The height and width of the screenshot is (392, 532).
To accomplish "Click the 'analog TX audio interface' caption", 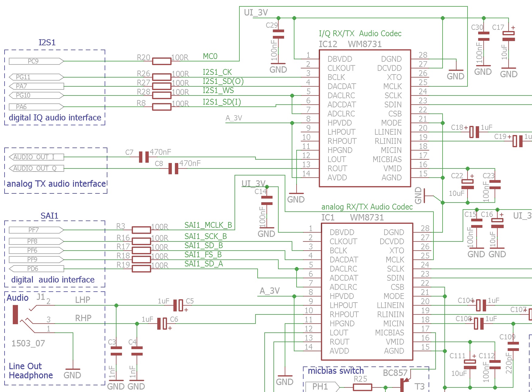I will (x=56, y=184).
